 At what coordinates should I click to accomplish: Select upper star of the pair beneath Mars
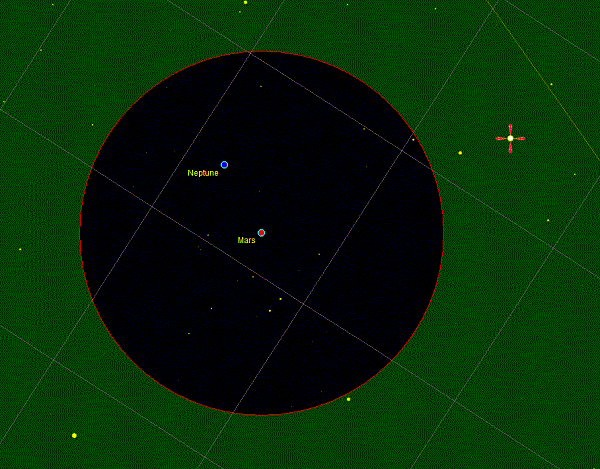(x=280, y=299)
